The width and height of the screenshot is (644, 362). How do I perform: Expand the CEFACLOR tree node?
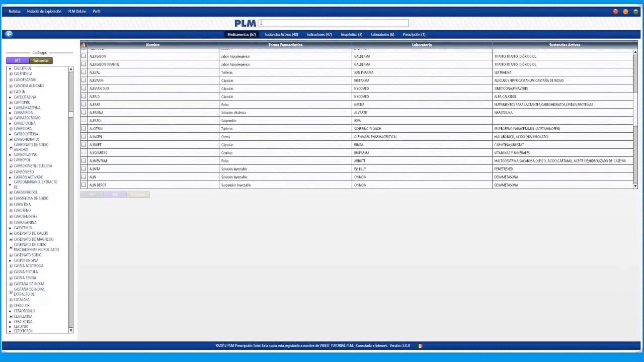[x=11, y=306]
